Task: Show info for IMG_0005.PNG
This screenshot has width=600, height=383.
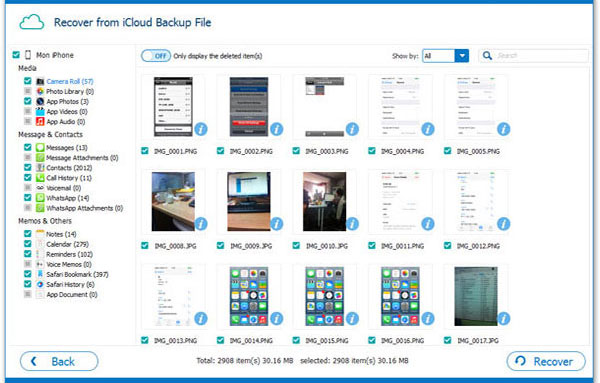Action: [504, 129]
